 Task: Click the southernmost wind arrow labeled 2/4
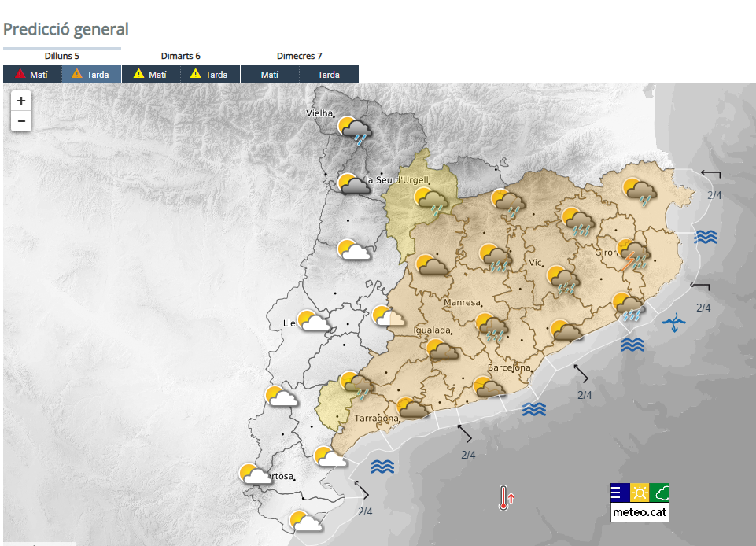pos(362,490)
